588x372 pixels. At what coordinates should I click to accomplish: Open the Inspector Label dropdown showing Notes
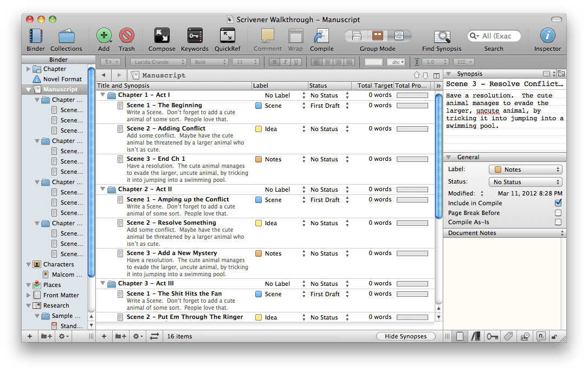tap(525, 169)
